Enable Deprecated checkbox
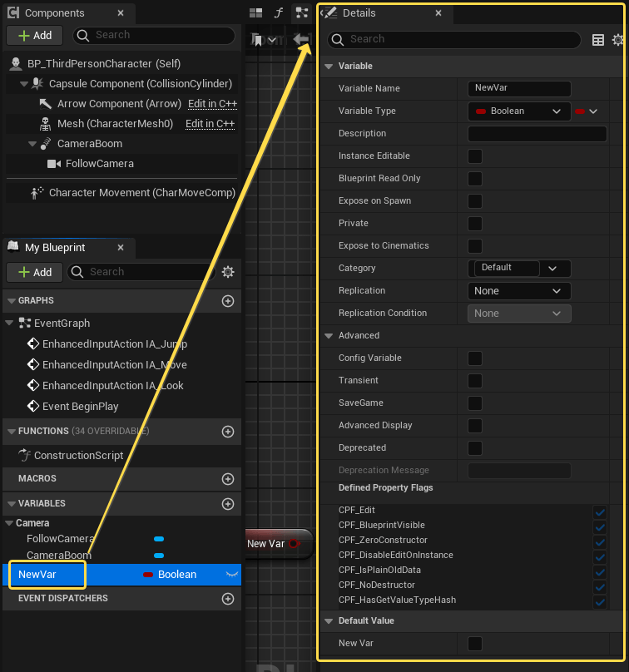The height and width of the screenshot is (672, 629). 475,448
